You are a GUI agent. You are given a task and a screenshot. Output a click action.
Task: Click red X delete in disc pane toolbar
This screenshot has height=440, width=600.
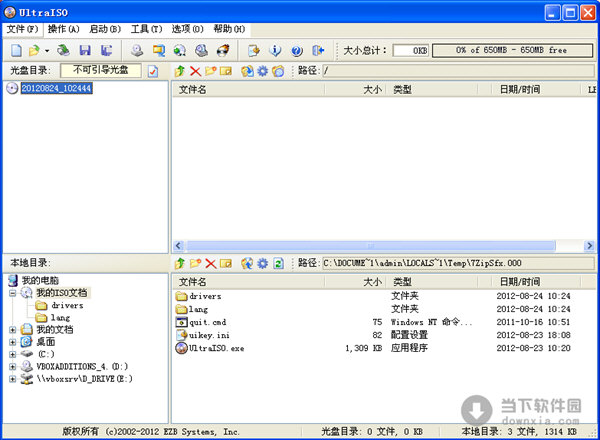point(196,71)
